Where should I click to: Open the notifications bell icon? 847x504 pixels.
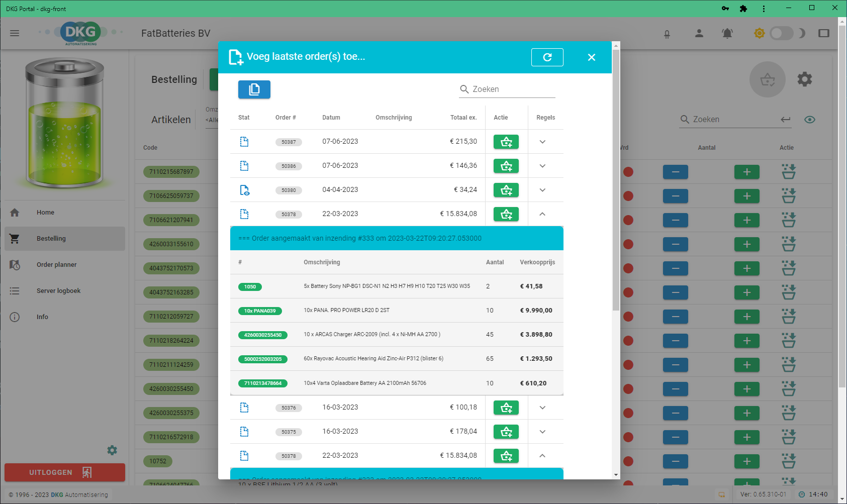tap(727, 33)
